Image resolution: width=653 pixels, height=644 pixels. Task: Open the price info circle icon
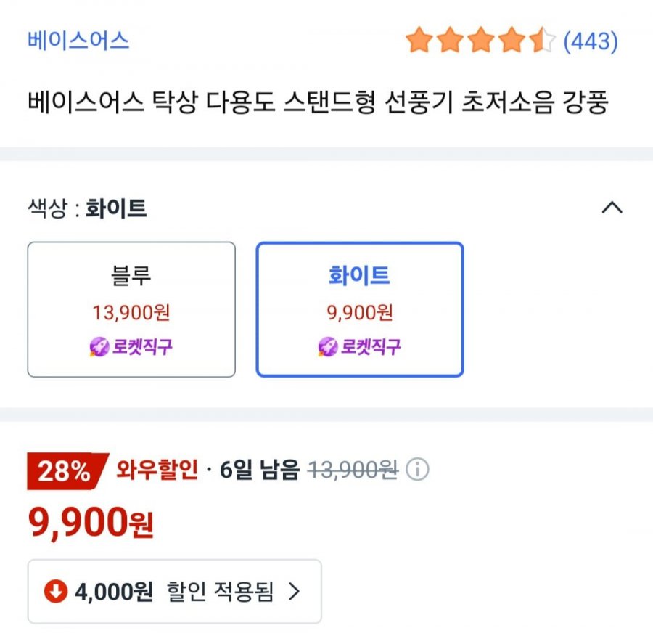click(417, 469)
